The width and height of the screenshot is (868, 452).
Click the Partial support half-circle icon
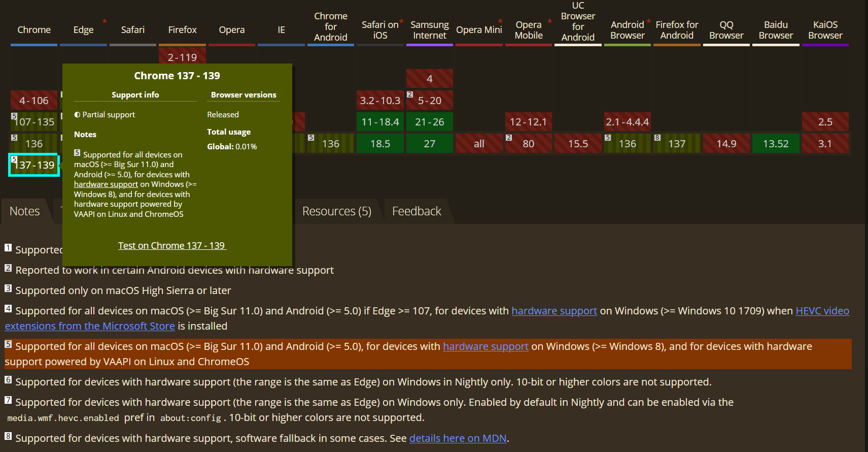coord(77,115)
